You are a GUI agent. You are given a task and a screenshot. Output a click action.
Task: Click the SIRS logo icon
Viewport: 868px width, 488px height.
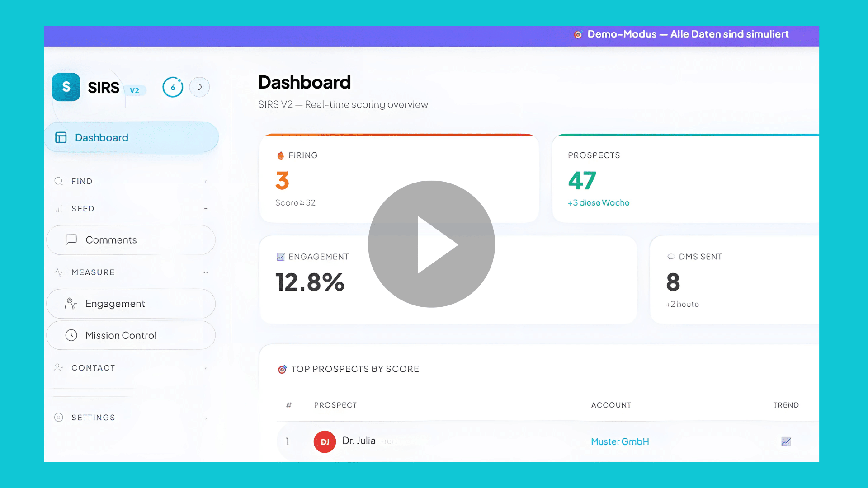(x=66, y=87)
